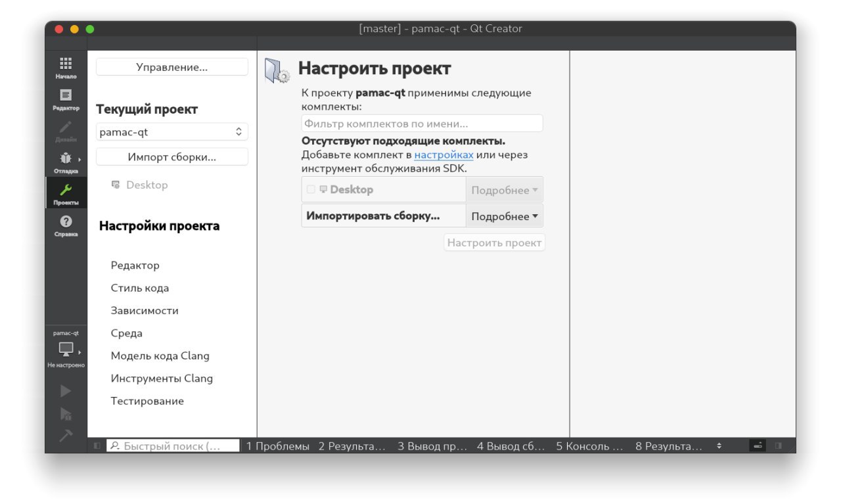The height and width of the screenshot is (504, 841).
Task: Open Модель кода Clang settings
Action: tap(160, 356)
